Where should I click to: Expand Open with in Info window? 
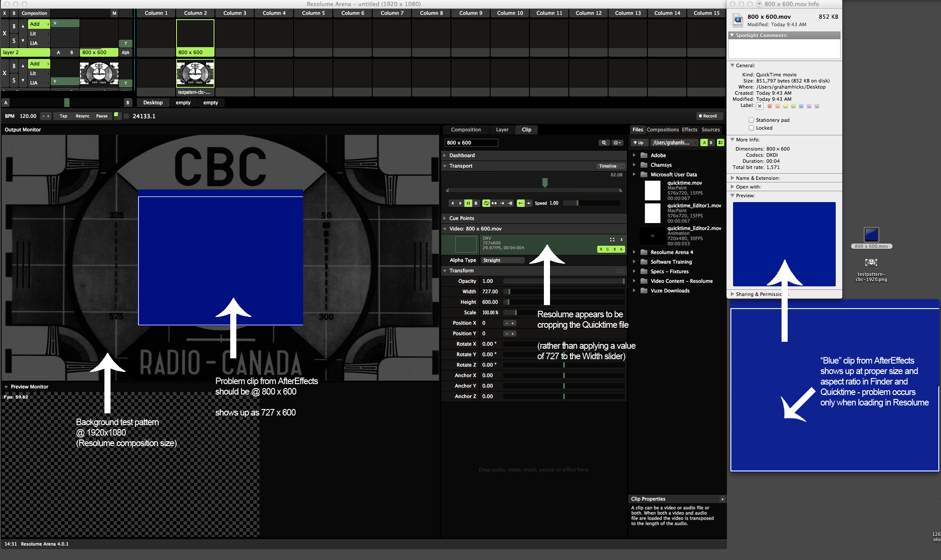click(x=733, y=187)
